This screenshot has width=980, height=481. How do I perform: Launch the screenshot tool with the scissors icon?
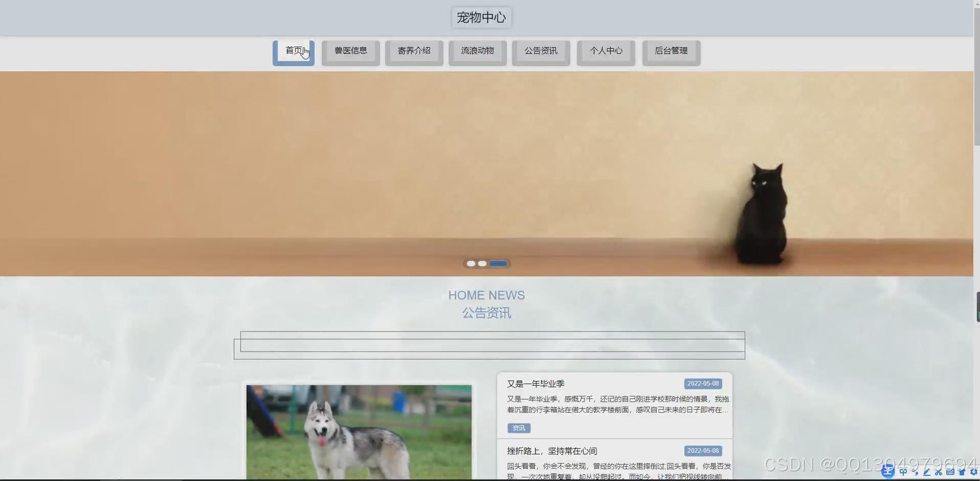[938, 472]
